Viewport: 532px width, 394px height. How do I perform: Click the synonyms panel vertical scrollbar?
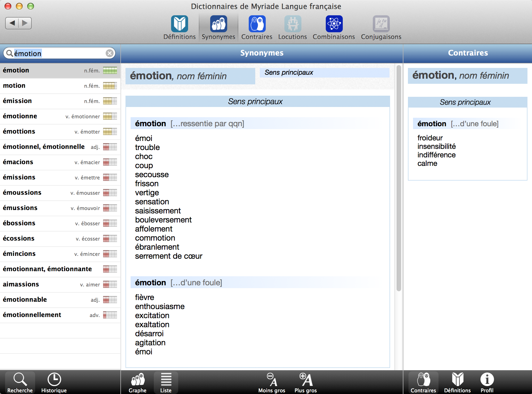click(x=399, y=178)
